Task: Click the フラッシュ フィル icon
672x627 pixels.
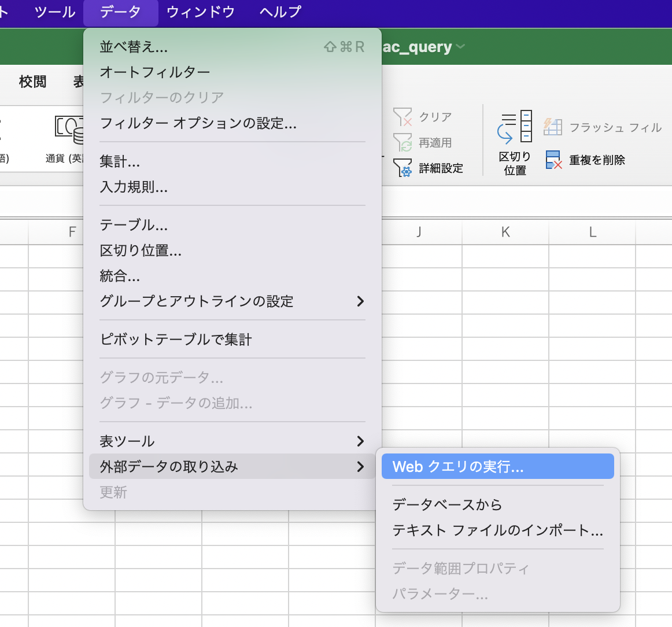Action: point(553,127)
